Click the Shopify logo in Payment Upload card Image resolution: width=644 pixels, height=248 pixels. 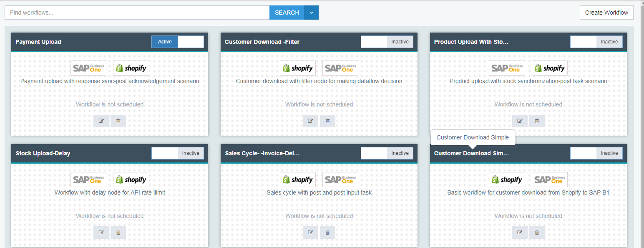[x=131, y=68]
